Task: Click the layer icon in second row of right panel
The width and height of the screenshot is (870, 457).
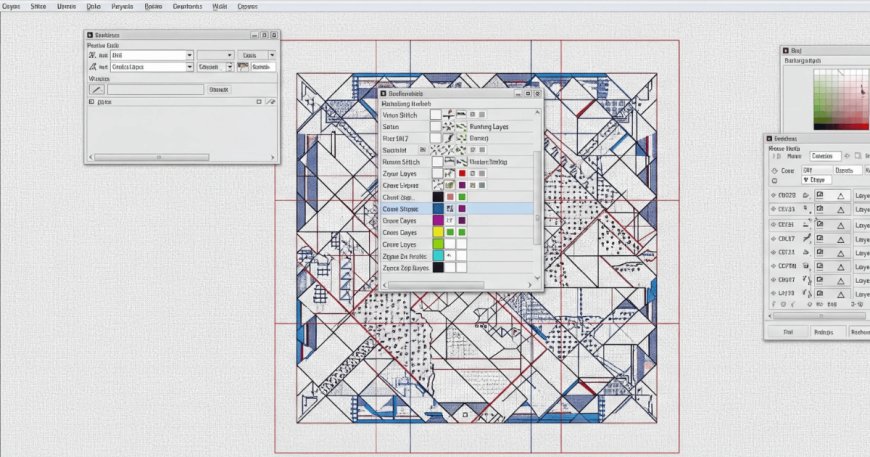Action: pos(819,210)
